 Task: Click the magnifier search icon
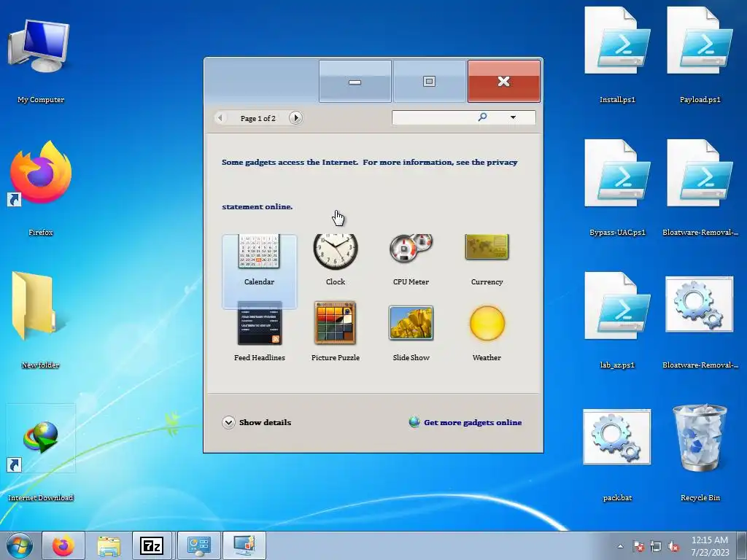(482, 117)
